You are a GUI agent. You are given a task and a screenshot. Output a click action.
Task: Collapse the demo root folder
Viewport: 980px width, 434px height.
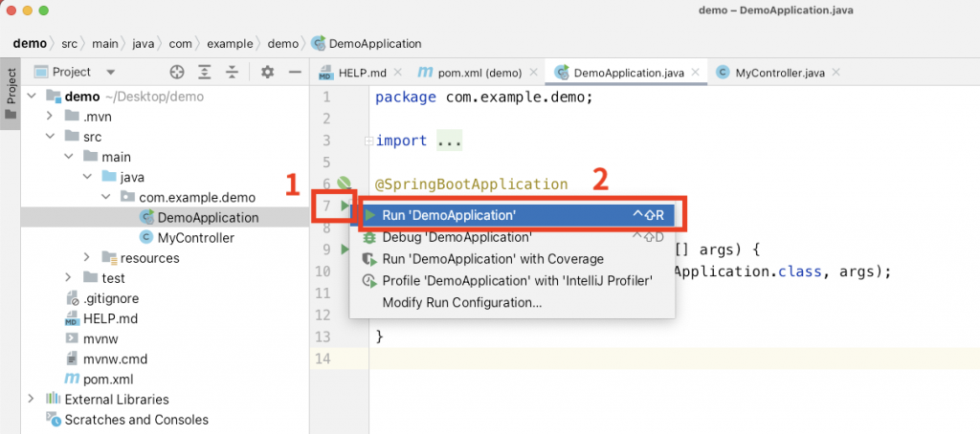pyautogui.click(x=32, y=97)
